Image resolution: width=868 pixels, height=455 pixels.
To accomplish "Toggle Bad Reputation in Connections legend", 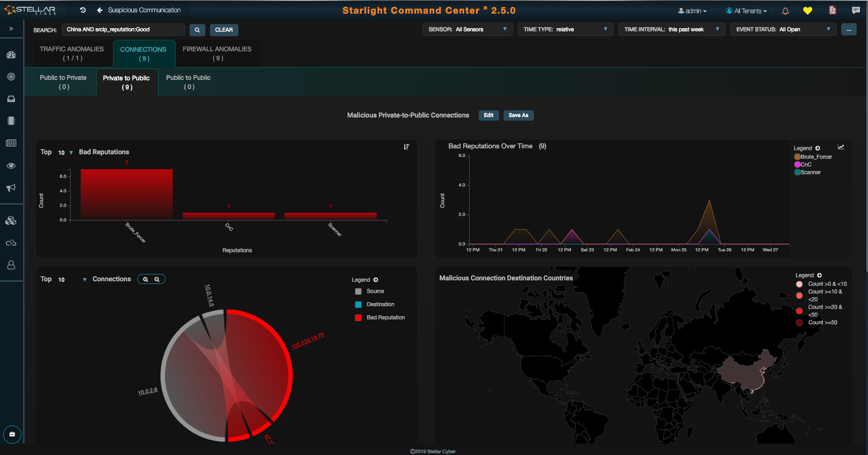I will (x=380, y=318).
